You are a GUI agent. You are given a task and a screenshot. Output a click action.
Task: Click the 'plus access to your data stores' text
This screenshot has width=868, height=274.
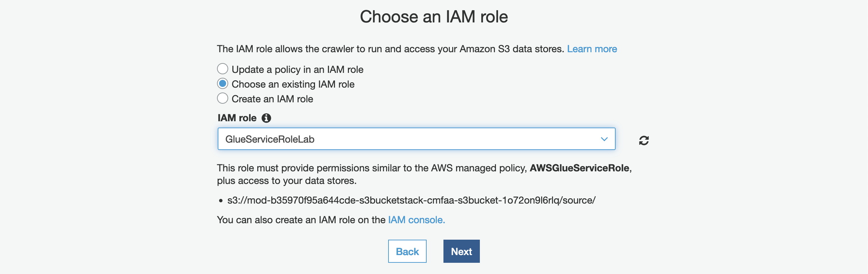click(287, 181)
